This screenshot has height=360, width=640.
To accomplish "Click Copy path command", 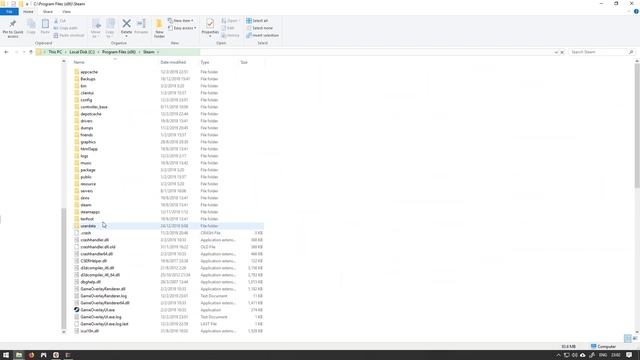I will click(x=65, y=28).
